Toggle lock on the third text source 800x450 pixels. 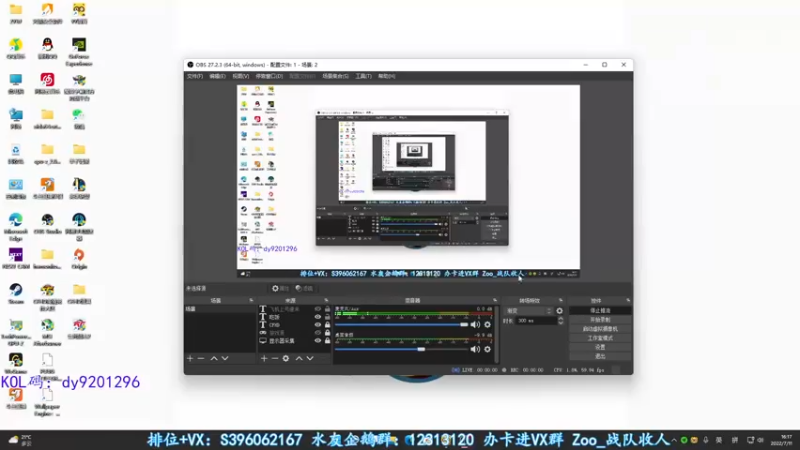328,324
